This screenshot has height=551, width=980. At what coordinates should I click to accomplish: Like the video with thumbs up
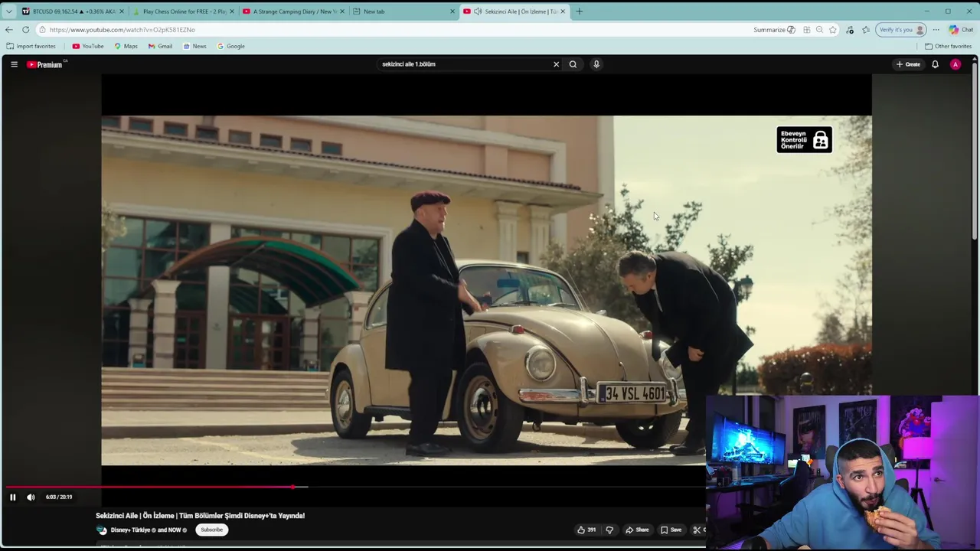(586, 530)
